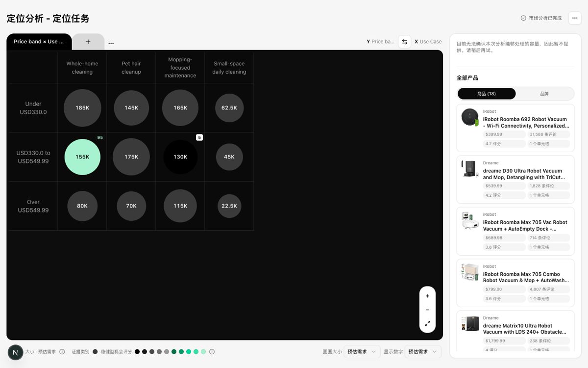Open the dreame D30 Ultra product thumbnail
Viewport: 588px width, 368px height.
tap(470, 169)
